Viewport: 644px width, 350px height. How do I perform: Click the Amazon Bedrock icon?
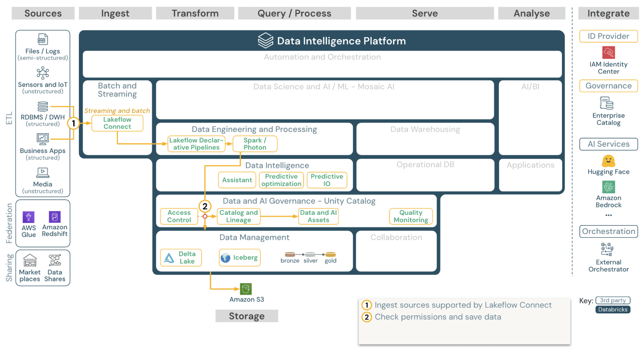608,187
